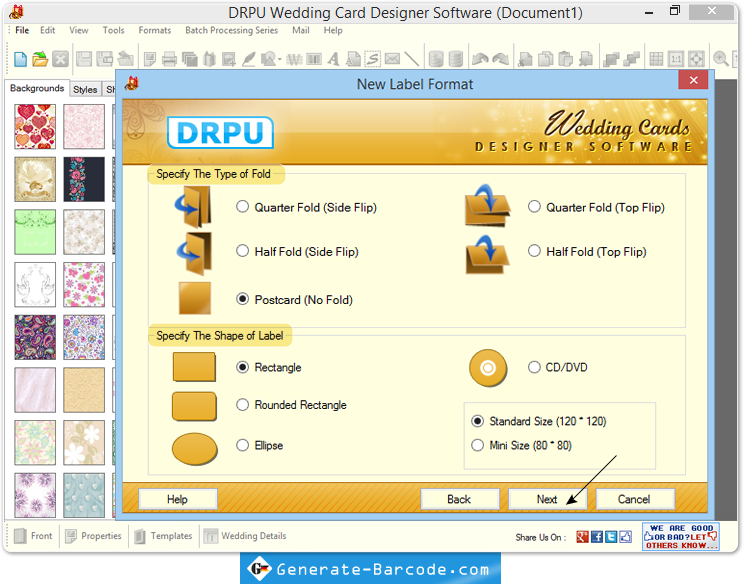Image resolution: width=744 pixels, height=584 pixels.
Task: Share on Twitter icon
Action: click(x=611, y=537)
